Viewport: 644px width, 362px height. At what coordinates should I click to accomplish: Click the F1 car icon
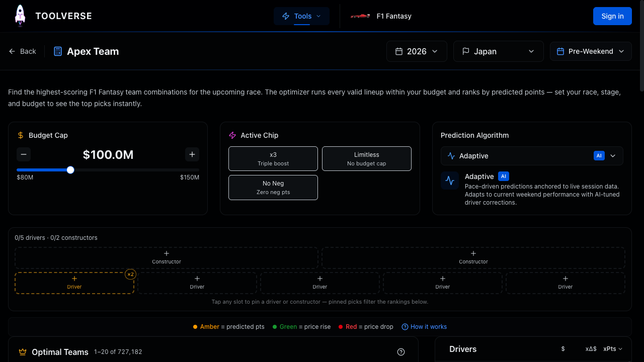(360, 16)
